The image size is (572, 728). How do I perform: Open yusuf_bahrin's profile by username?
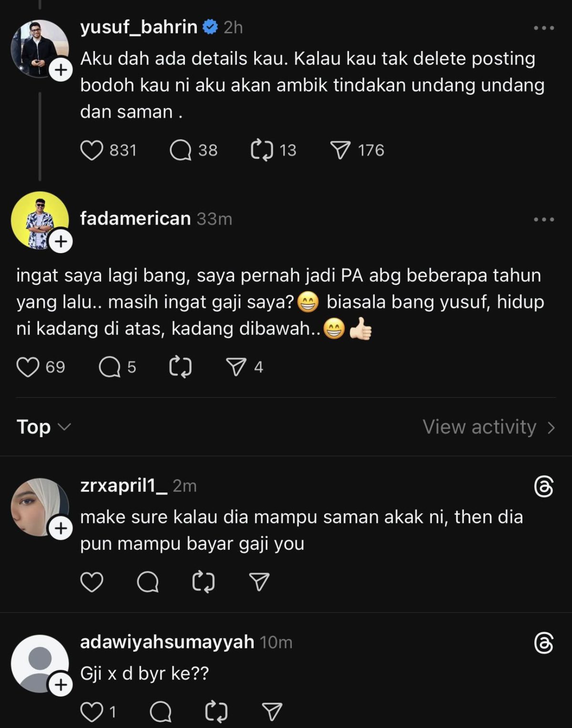click(x=139, y=27)
